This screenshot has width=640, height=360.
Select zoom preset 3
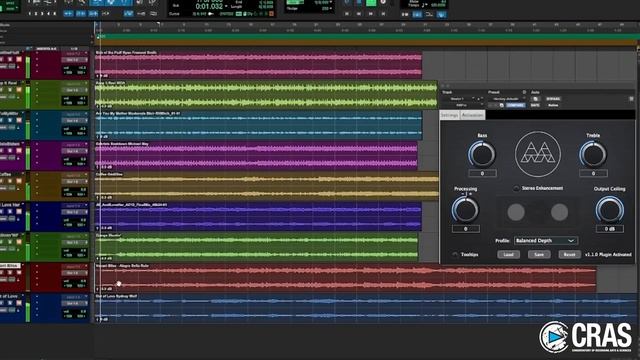pyautogui.click(x=42, y=13)
